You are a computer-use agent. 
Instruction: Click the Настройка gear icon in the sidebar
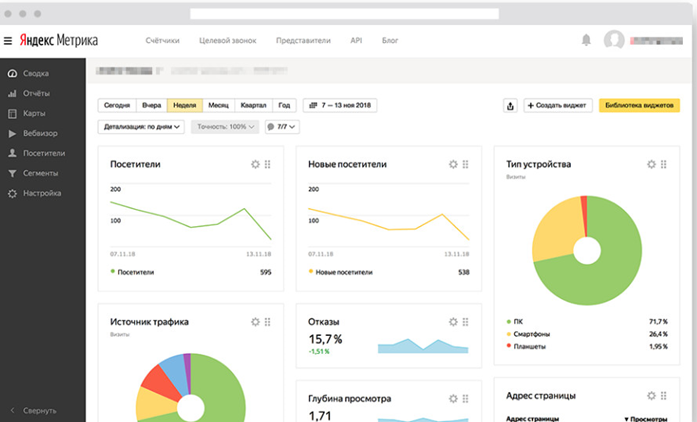12,193
